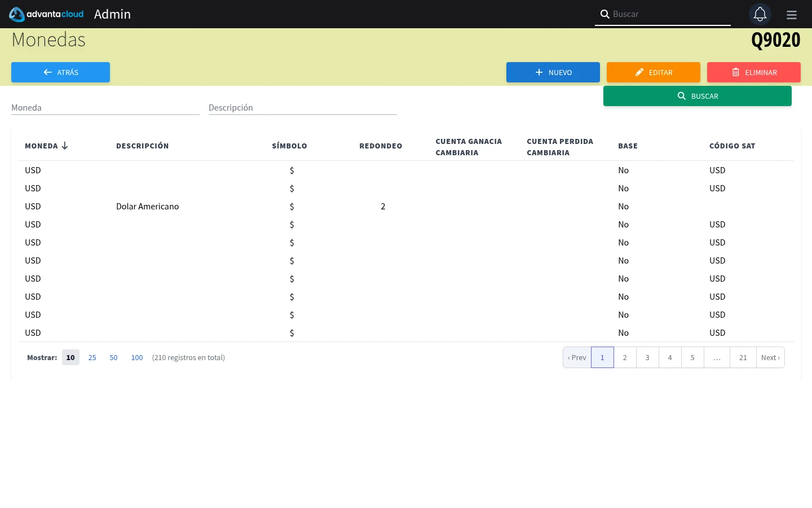Show 50 records per page
Viewport: 812px width, 508px height.
point(113,357)
